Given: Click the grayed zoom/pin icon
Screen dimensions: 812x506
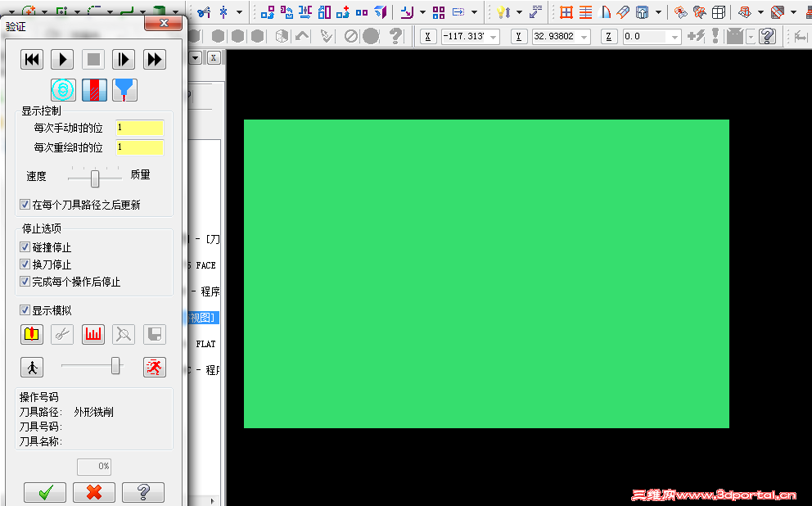Looking at the screenshot, I should [124, 335].
